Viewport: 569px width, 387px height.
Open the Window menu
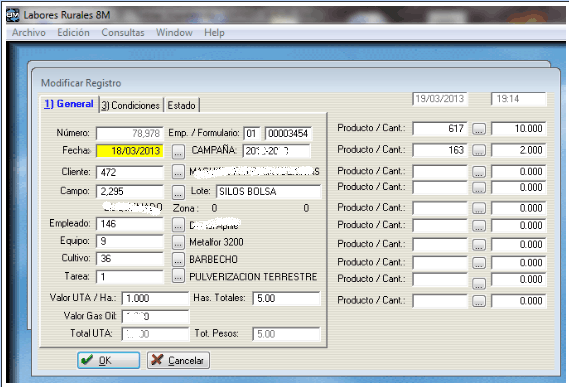[x=174, y=33]
